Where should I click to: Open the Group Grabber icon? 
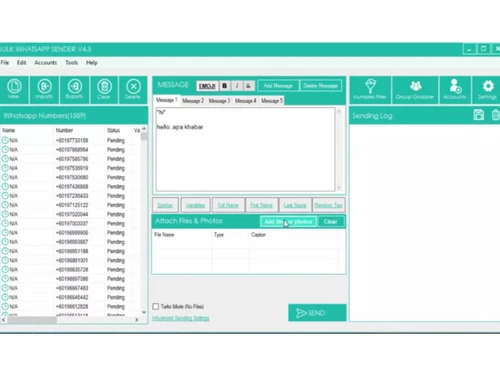click(x=415, y=89)
